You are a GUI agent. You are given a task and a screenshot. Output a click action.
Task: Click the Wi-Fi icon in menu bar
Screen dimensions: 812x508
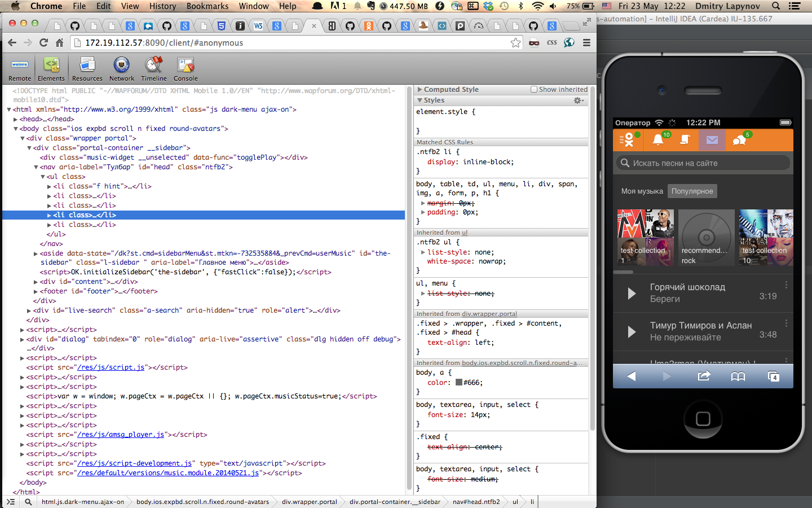[537, 6]
